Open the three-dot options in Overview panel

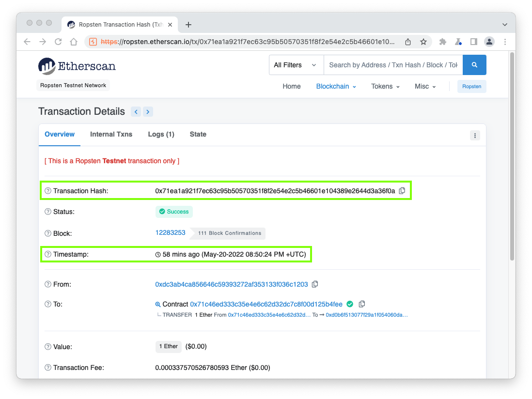(x=475, y=136)
